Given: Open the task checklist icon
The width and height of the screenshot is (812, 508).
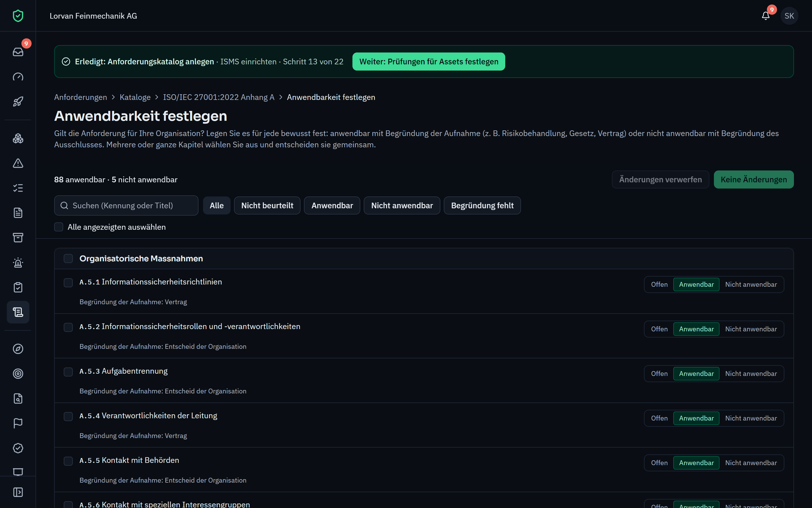Looking at the screenshot, I should click(18, 188).
